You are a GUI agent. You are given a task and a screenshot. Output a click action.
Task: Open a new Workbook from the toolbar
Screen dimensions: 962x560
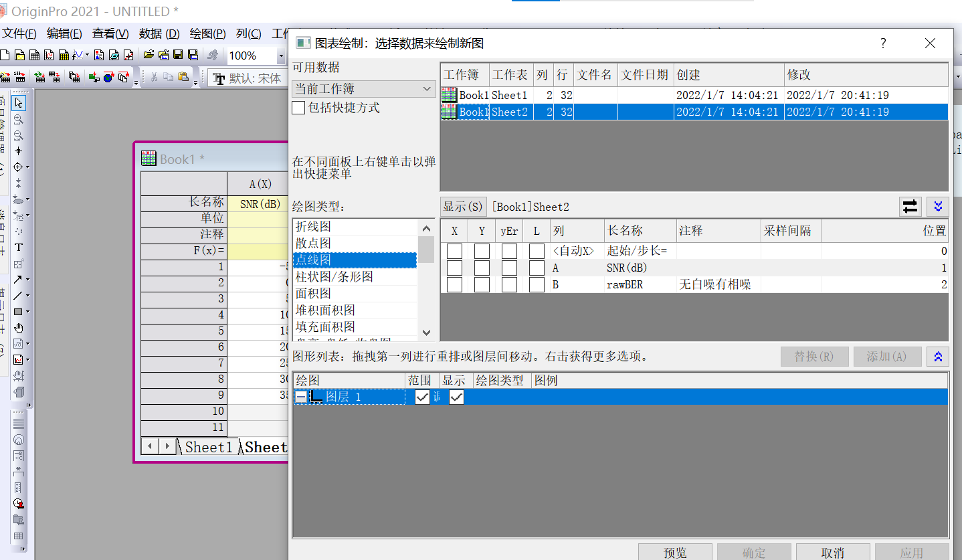point(34,56)
